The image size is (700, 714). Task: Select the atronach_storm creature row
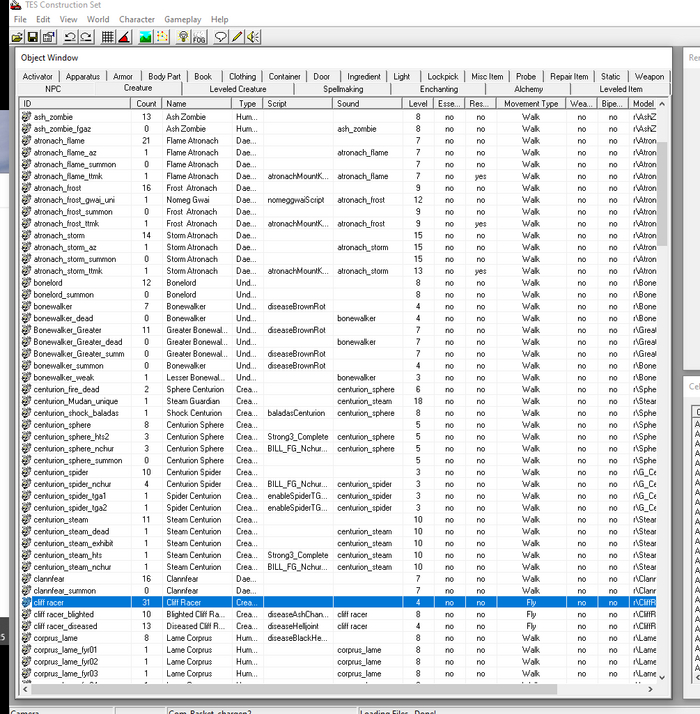pyautogui.click(x=62, y=235)
